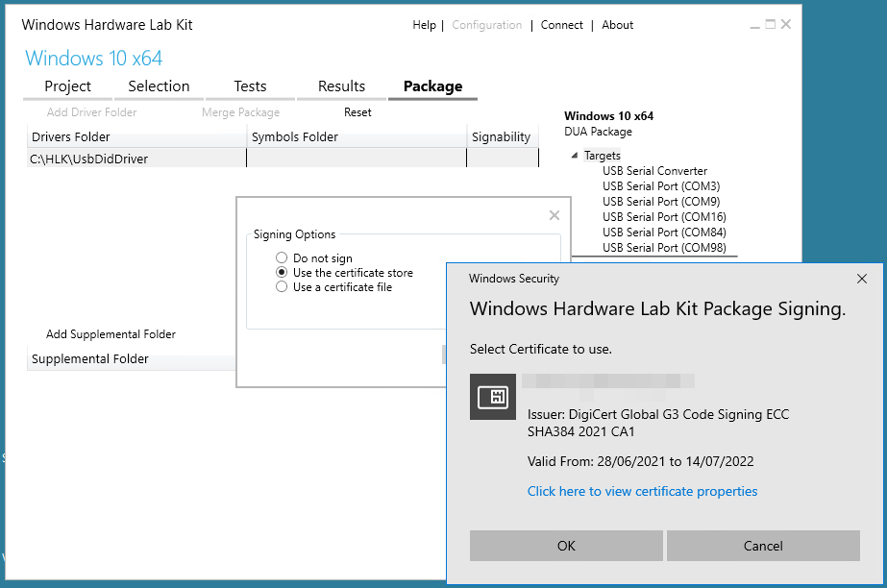Switch to the Project tab

pos(66,86)
